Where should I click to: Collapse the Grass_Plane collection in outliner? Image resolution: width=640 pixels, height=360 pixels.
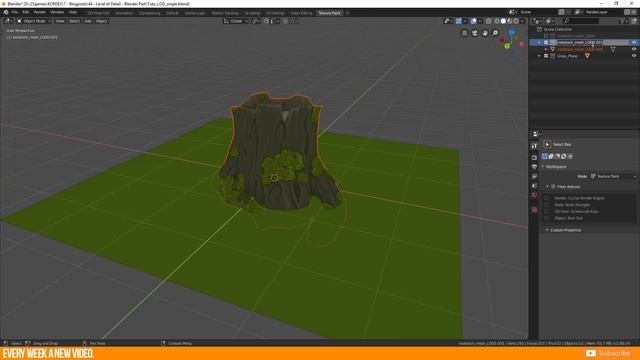point(540,56)
